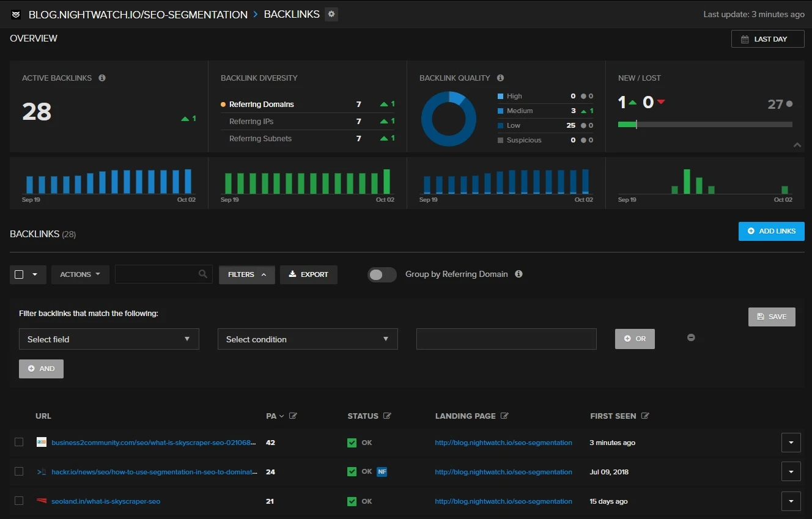Click the settings gear next to Backlinks title
Screen dimensions: 812x519
331,14
